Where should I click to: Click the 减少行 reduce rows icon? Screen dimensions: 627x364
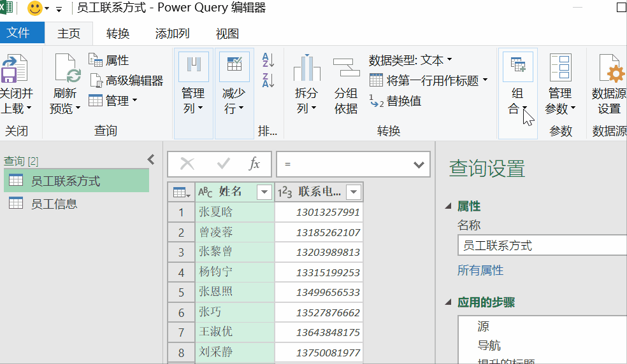pos(234,66)
